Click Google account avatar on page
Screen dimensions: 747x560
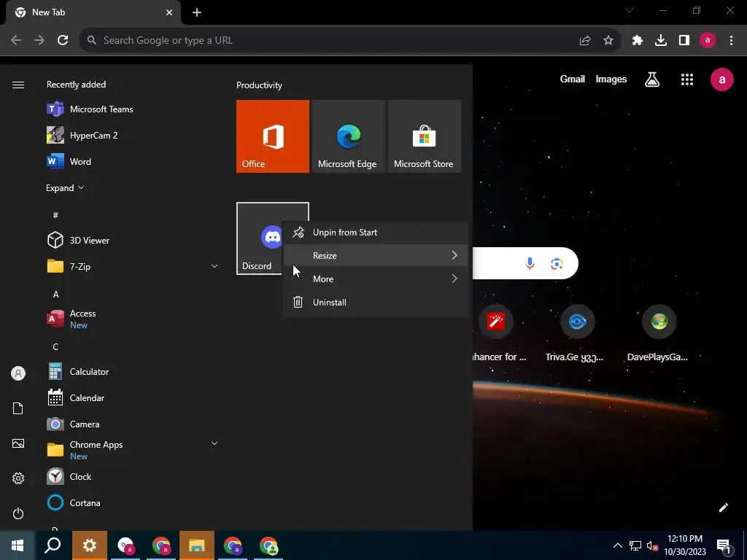[721, 79]
